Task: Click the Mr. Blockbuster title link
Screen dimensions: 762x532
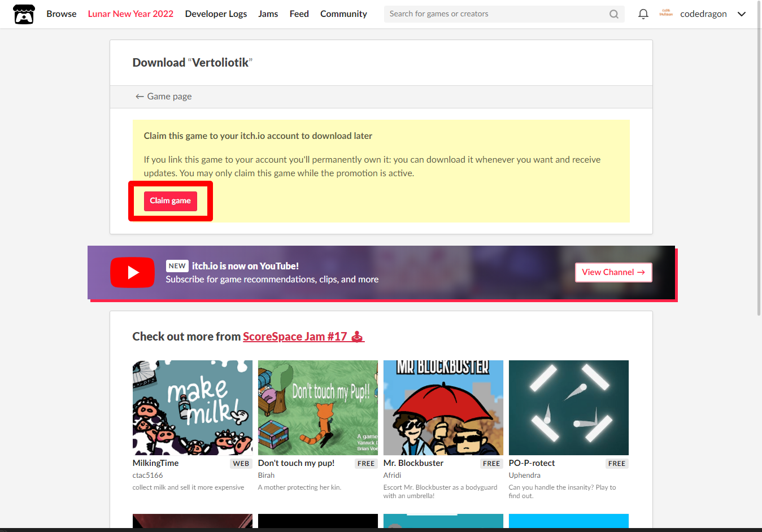Action: coord(413,463)
